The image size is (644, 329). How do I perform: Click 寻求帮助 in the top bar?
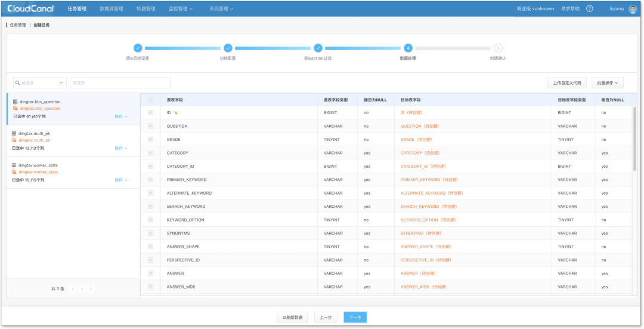point(570,8)
